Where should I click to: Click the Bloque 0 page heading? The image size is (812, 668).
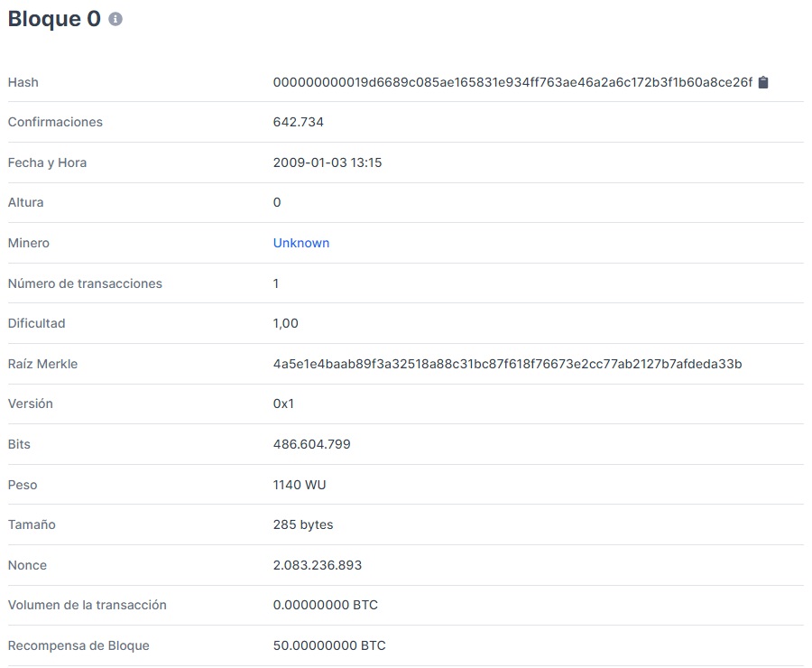point(54,19)
